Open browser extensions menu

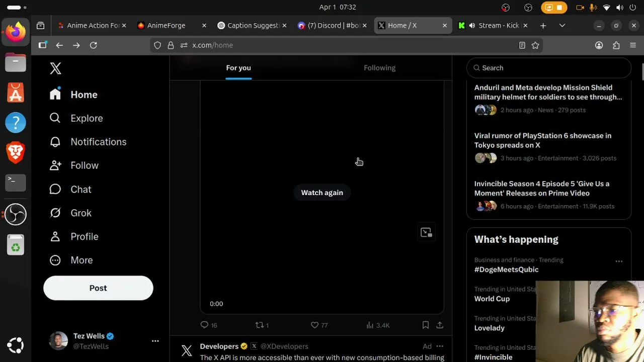point(616,45)
